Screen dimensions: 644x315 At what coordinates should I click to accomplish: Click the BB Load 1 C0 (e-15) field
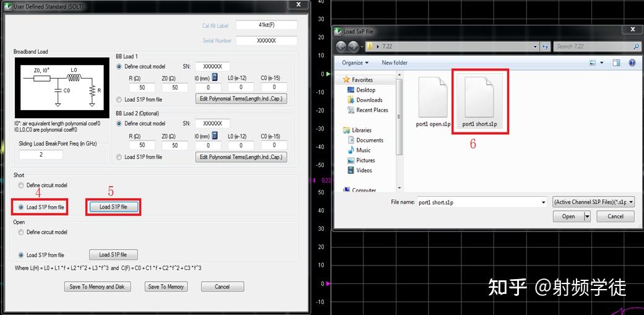point(274,87)
